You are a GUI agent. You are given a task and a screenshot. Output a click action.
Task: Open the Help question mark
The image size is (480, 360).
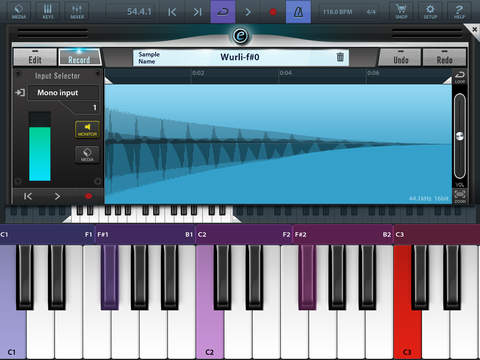coord(459,11)
